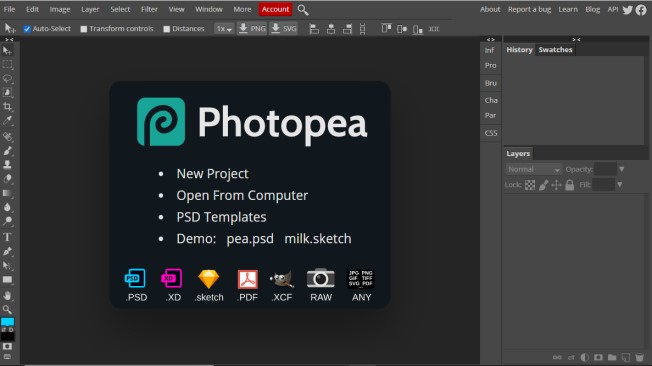Choose the Zoom tool in toolbar

point(7,309)
